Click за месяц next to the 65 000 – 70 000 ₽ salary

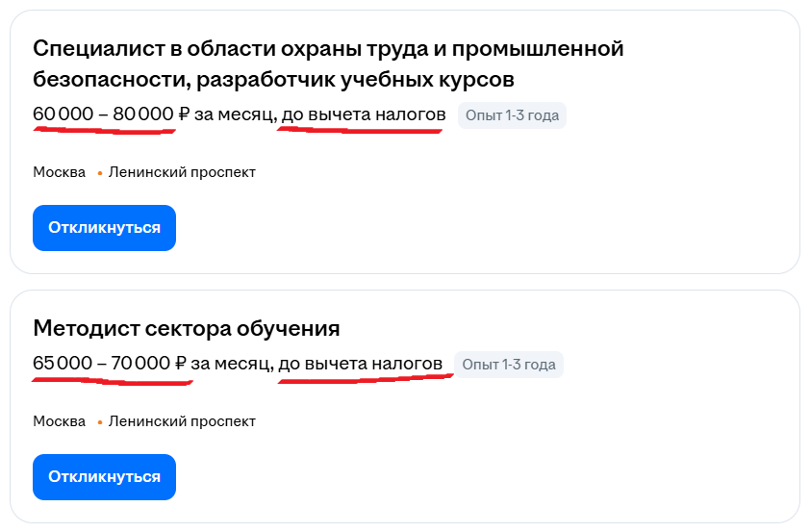pyautogui.click(x=230, y=364)
